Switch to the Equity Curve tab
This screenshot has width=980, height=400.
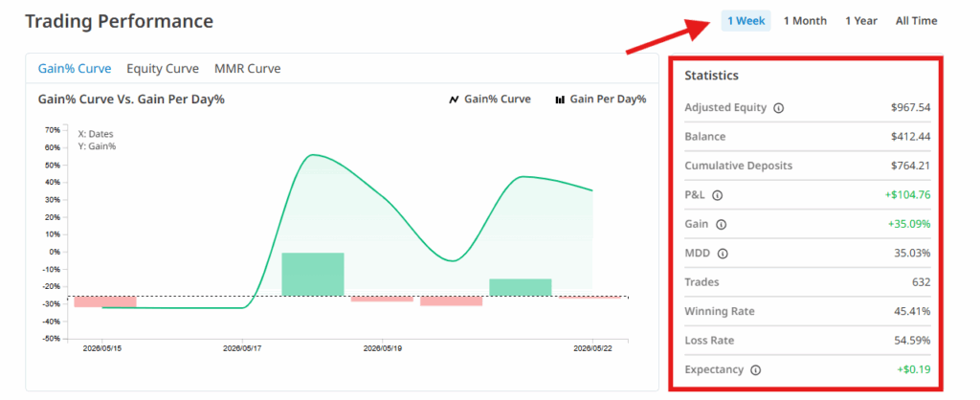point(163,69)
